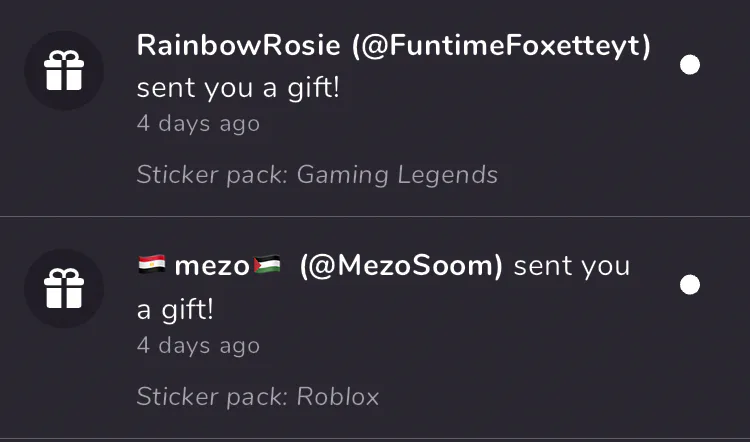Mark the mezo gift notification as read
The height and width of the screenshot is (442, 750).
pos(689,285)
